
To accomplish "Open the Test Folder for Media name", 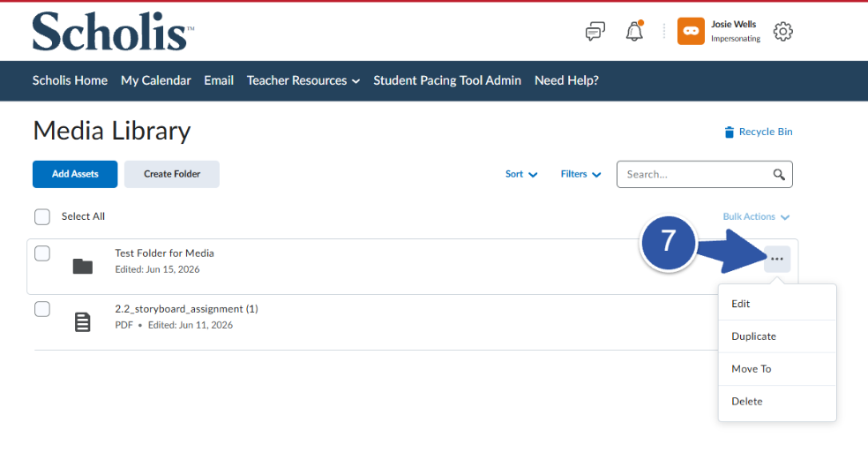I will coord(164,253).
